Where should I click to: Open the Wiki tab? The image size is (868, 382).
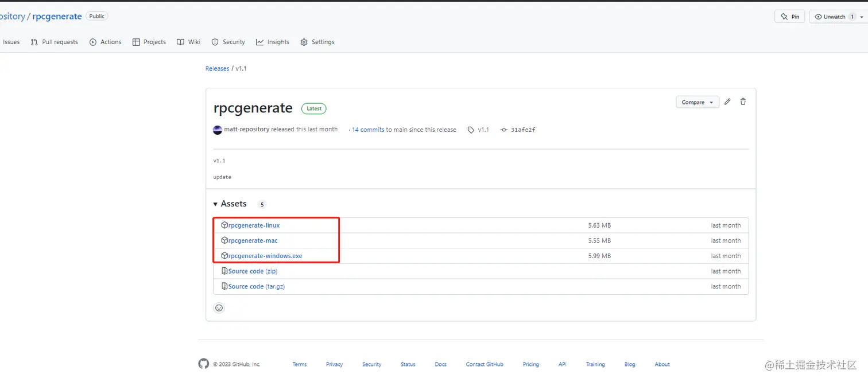(x=189, y=42)
